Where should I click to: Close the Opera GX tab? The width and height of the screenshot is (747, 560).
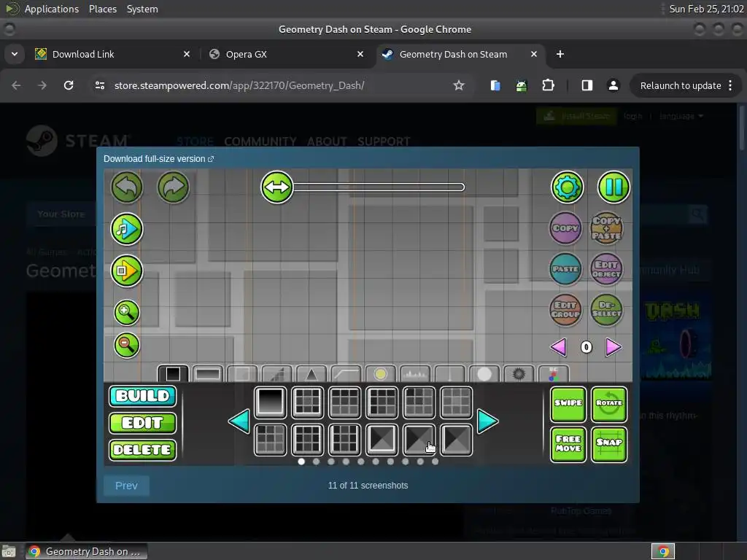360,54
